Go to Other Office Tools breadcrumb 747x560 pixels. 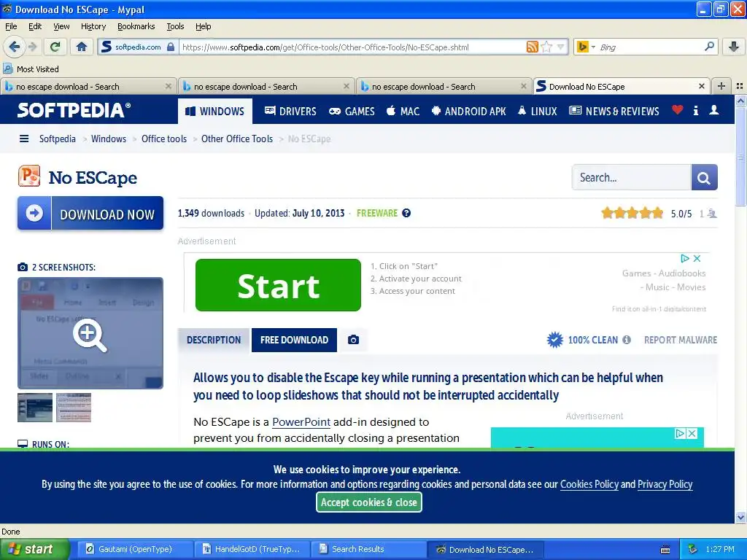click(x=237, y=139)
